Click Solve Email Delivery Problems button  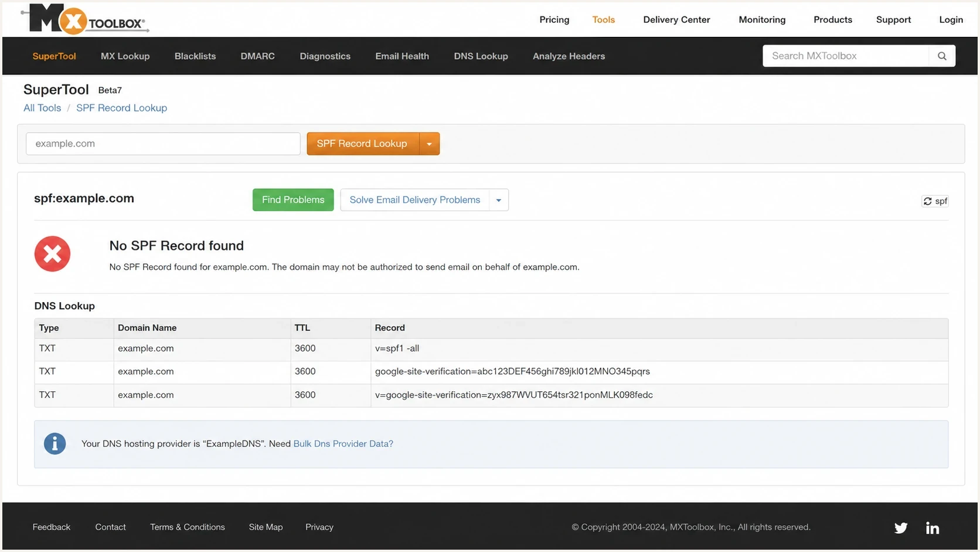(x=415, y=200)
